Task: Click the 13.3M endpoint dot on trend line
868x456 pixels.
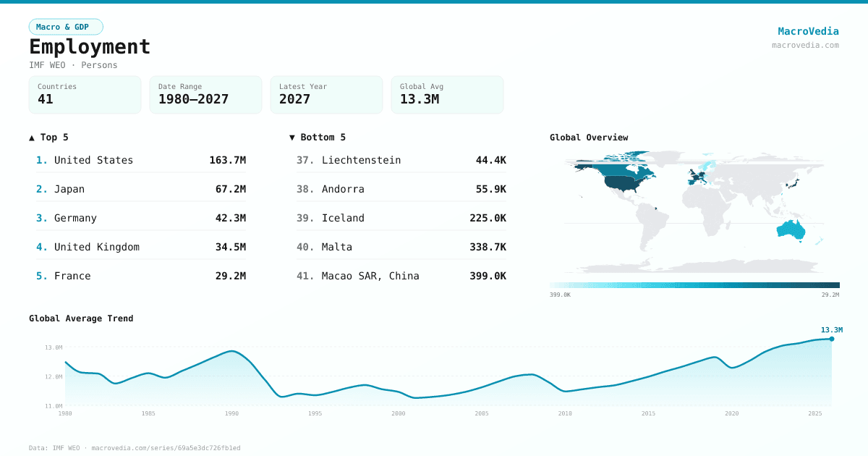Action: coord(831,339)
